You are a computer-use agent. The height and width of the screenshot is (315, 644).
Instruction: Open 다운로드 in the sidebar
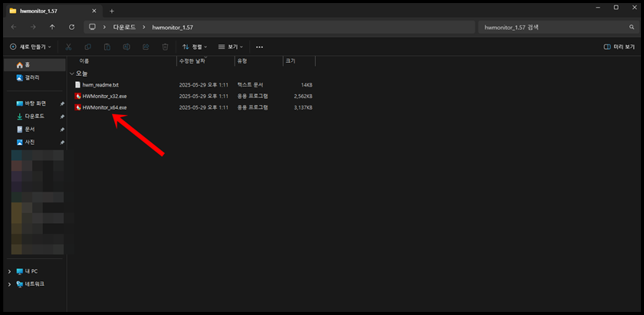(35, 116)
